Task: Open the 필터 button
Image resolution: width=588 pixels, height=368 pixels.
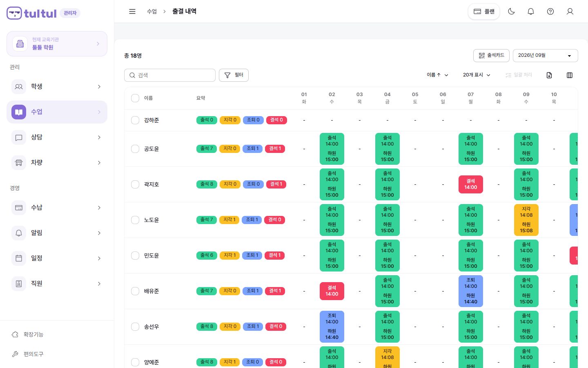Action: (x=234, y=75)
